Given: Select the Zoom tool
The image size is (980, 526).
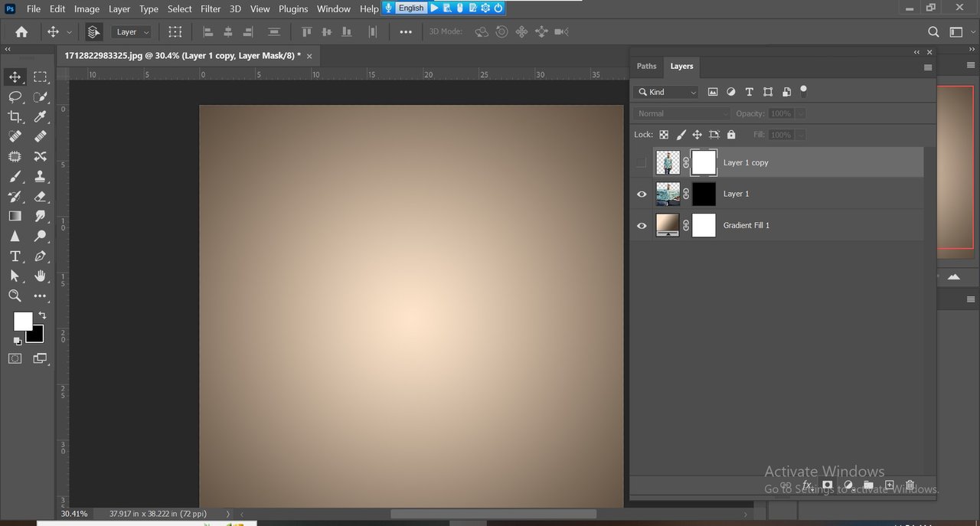Looking at the screenshot, I should pos(15,296).
